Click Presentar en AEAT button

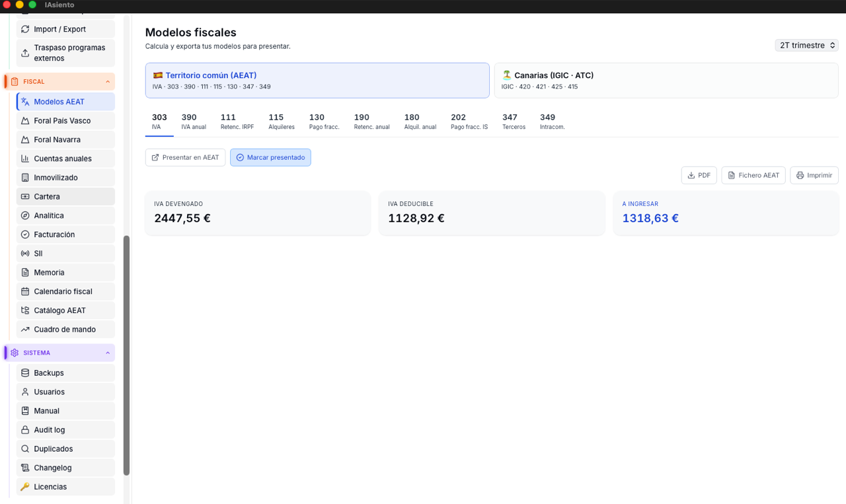point(185,157)
